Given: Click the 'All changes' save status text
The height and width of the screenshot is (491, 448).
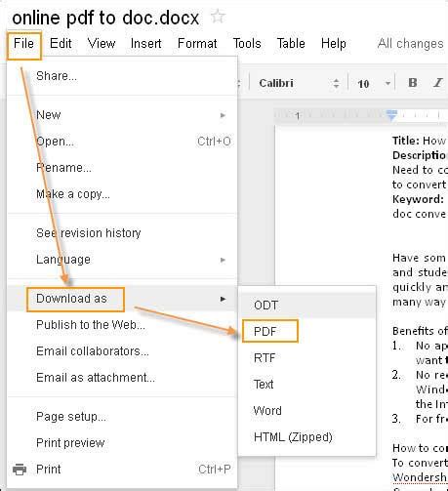Looking at the screenshot, I should (x=411, y=44).
